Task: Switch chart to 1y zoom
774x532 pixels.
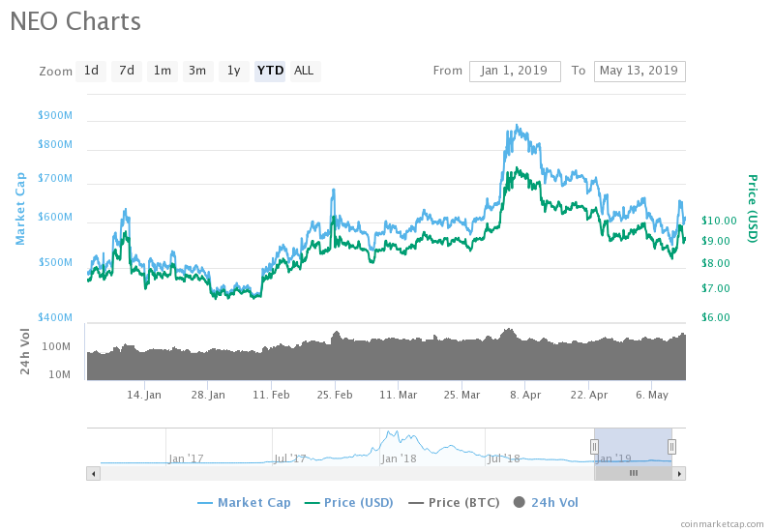Action: pos(233,71)
